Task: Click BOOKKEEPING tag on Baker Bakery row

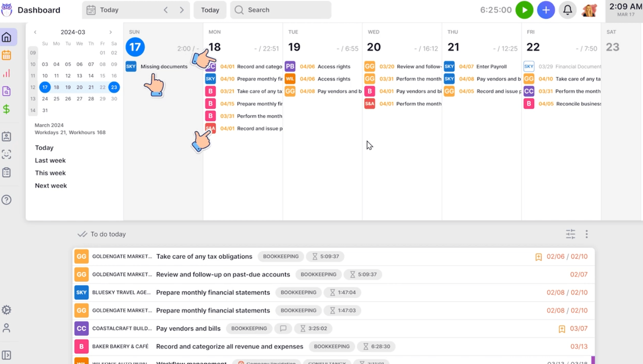Action: point(332,347)
